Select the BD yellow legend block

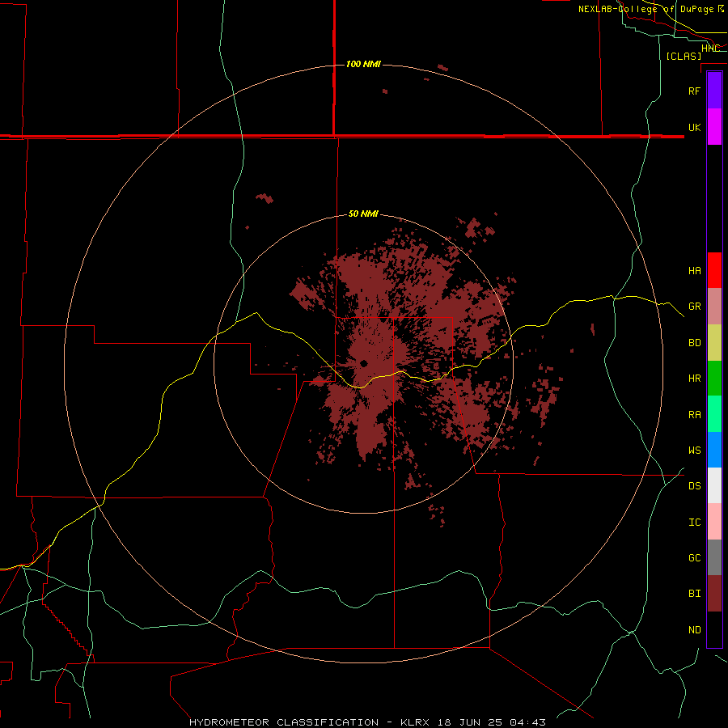(x=714, y=343)
